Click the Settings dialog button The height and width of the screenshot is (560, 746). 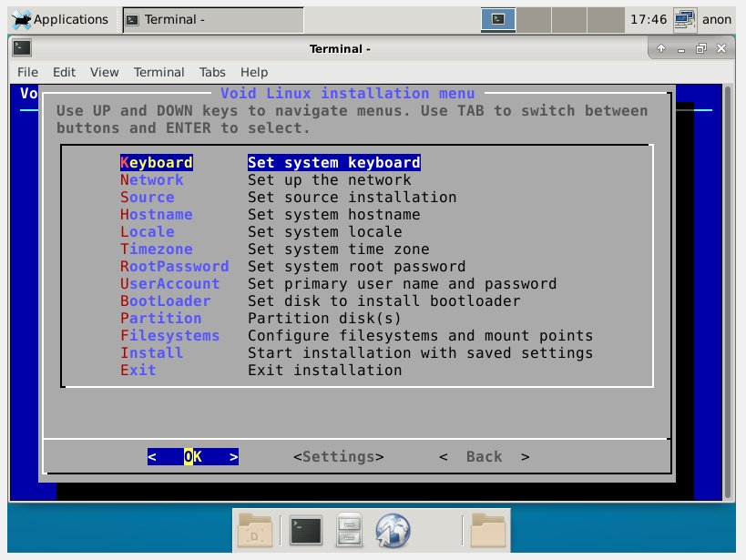[x=339, y=457]
